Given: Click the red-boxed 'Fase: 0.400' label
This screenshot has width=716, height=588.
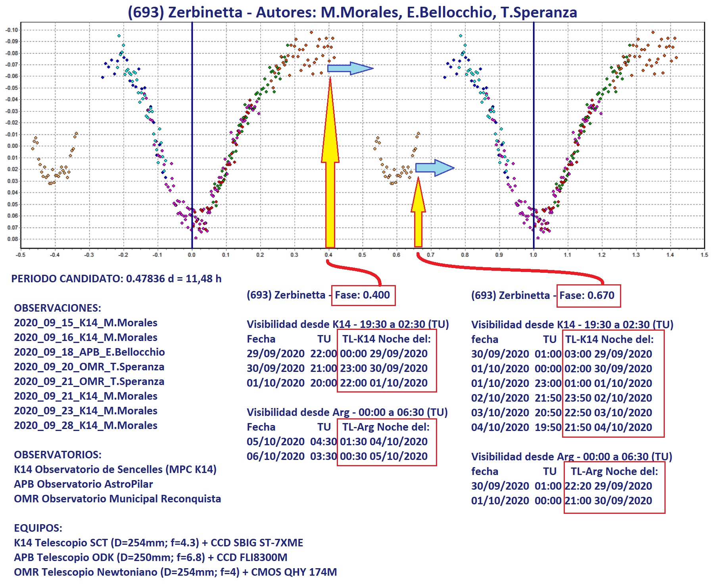Looking at the screenshot, I should point(363,295).
